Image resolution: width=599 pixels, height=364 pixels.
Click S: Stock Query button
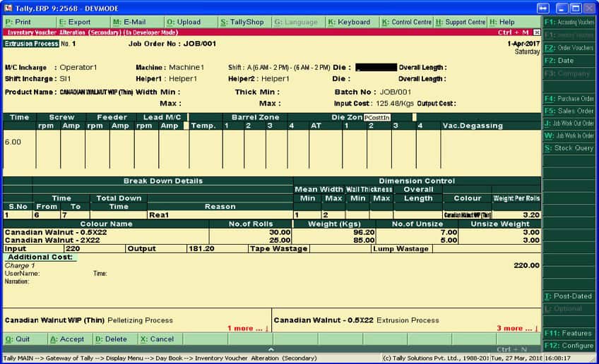click(x=569, y=148)
